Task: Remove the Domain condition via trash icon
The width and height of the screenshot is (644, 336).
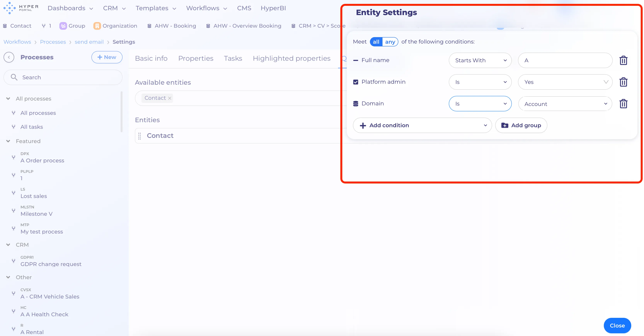Action: point(623,103)
